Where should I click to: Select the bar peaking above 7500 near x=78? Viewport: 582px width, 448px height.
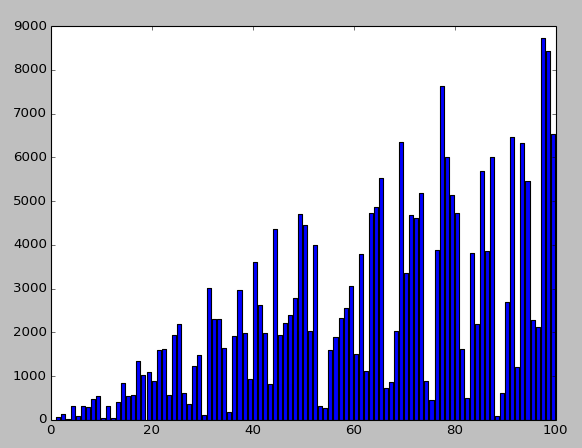[442, 253]
